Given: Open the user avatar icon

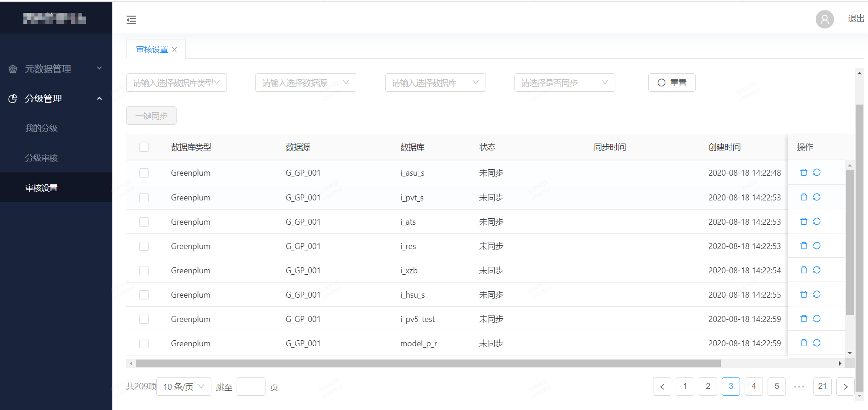Looking at the screenshot, I should 824,19.
